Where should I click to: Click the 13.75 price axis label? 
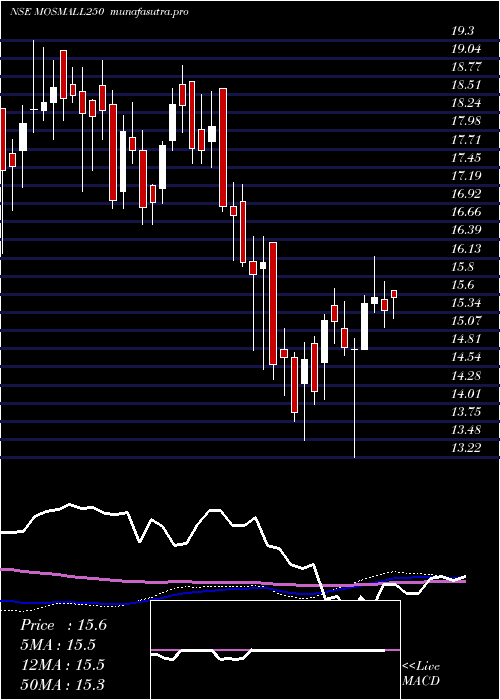click(466, 412)
